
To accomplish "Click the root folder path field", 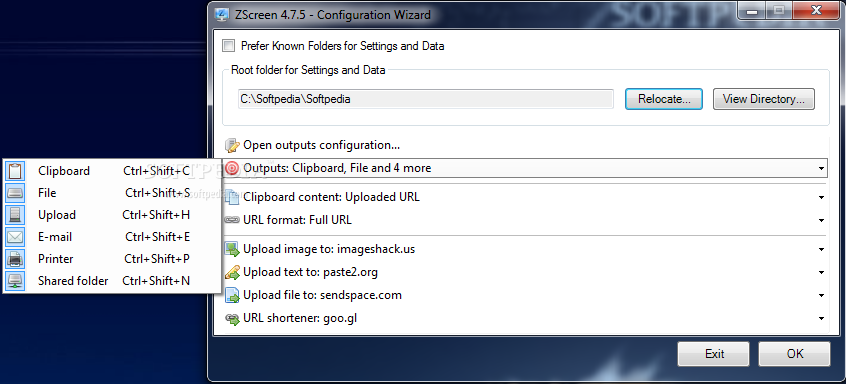I will point(426,99).
